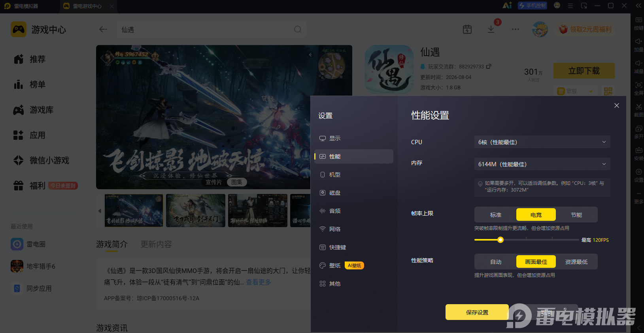Go to 榜单 in game center sidebar
This screenshot has height=333, width=644.
(x=30, y=85)
